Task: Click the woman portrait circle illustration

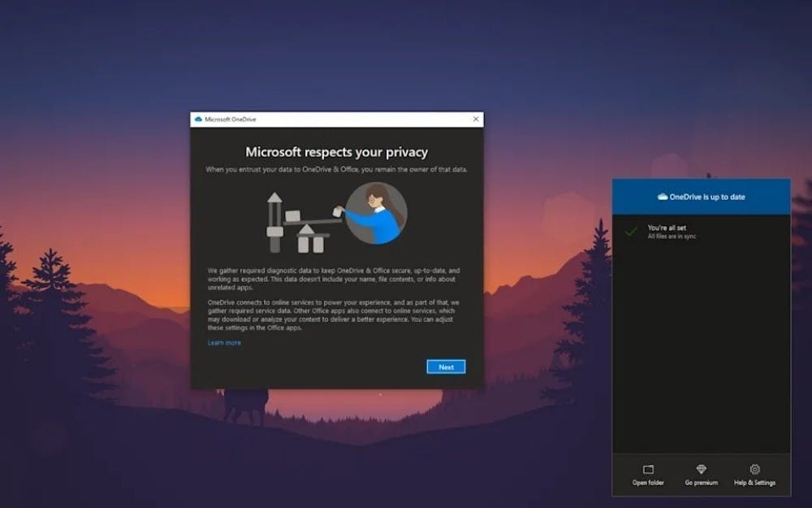Action: coord(375,214)
